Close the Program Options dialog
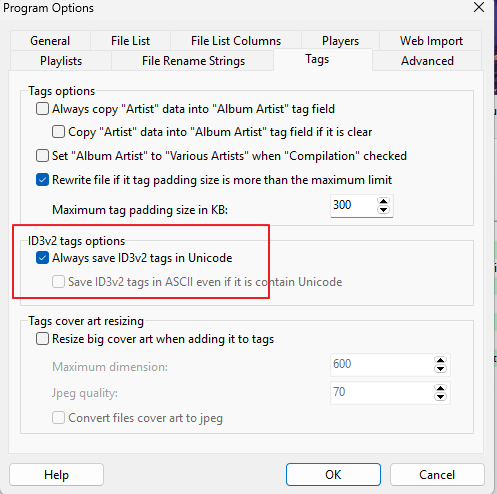 (x=479, y=7)
